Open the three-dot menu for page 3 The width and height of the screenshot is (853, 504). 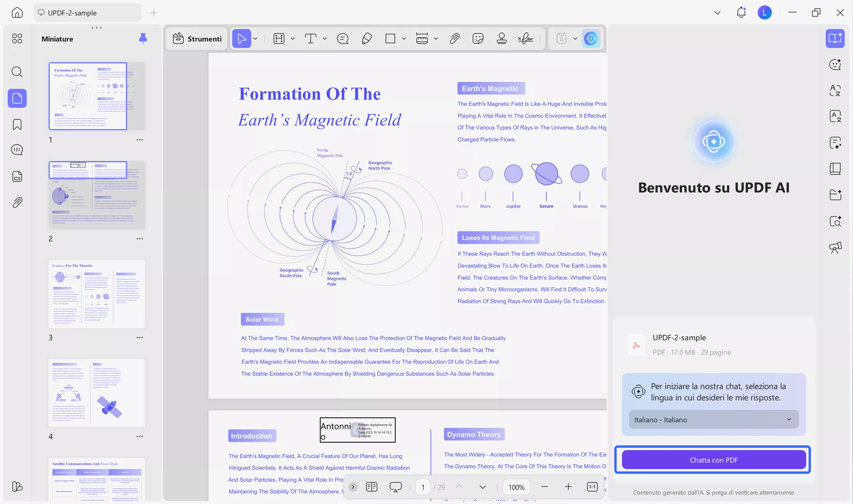140,337
